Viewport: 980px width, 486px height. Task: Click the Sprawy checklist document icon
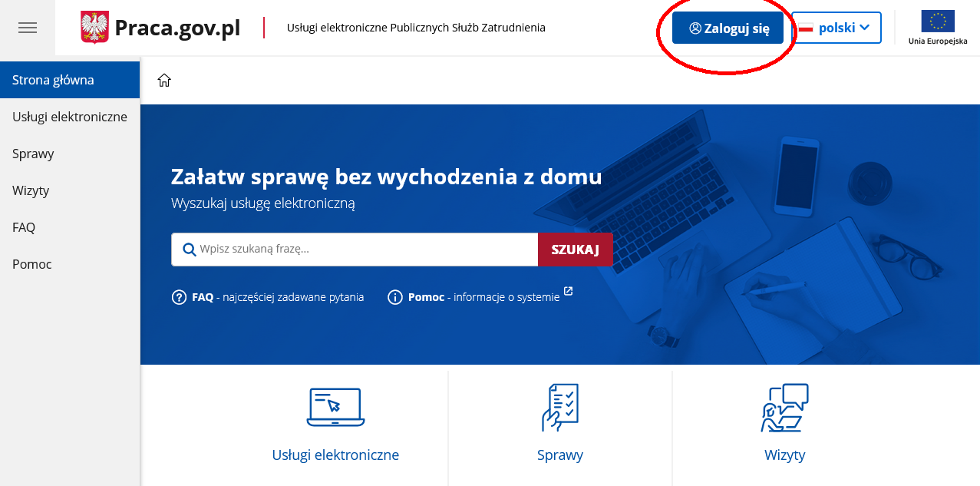tap(559, 407)
